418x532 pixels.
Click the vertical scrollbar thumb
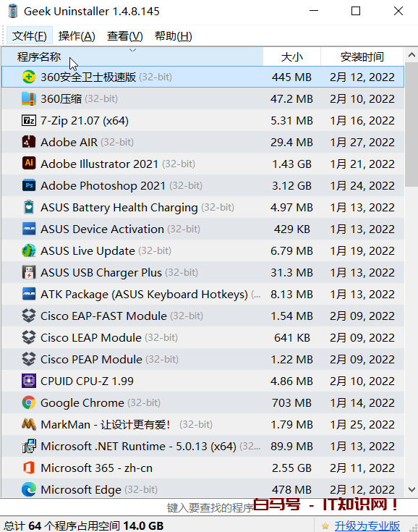[411, 124]
